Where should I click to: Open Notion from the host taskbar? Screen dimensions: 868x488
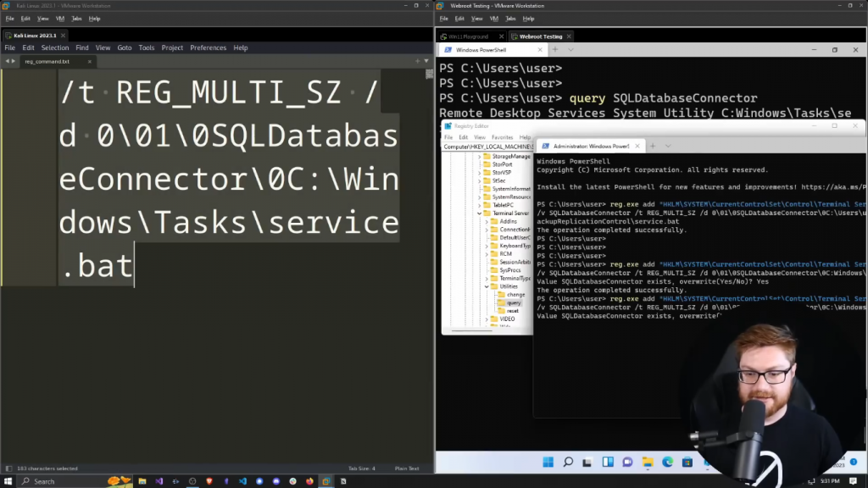343,481
